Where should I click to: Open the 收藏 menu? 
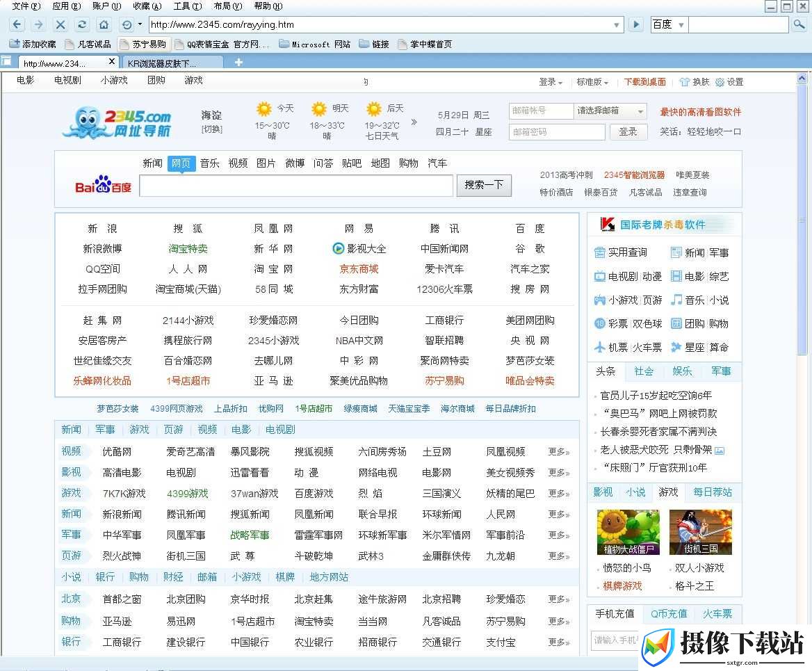tap(147, 6)
